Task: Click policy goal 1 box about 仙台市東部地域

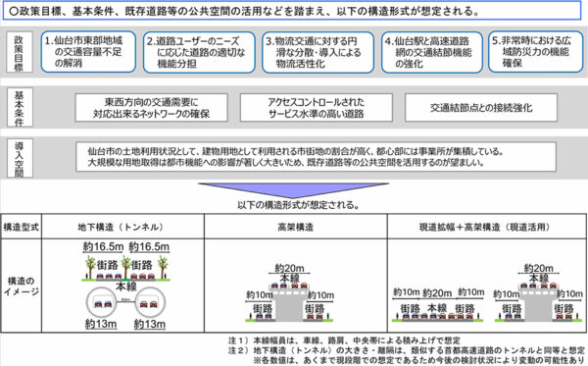Action: pyautogui.click(x=88, y=52)
